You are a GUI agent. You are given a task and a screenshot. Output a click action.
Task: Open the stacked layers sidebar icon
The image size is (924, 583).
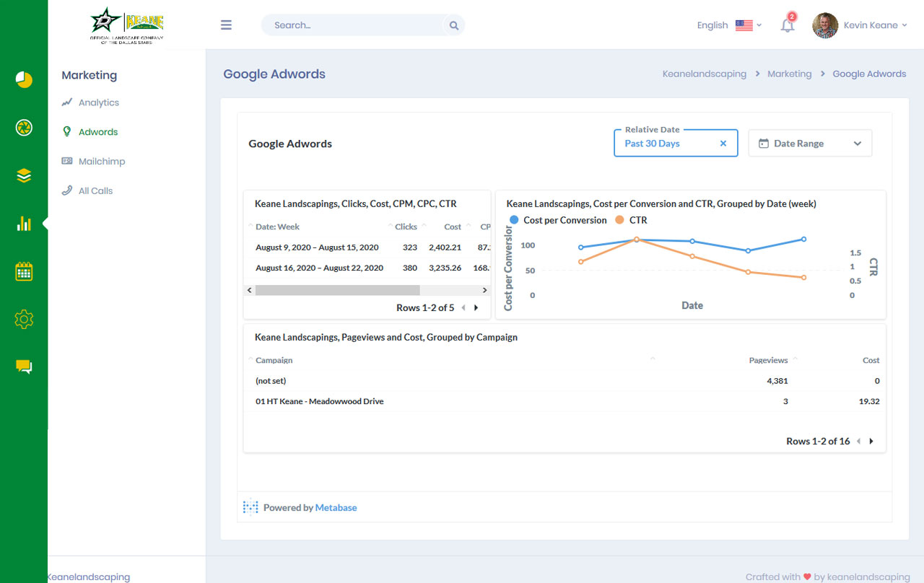point(24,175)
